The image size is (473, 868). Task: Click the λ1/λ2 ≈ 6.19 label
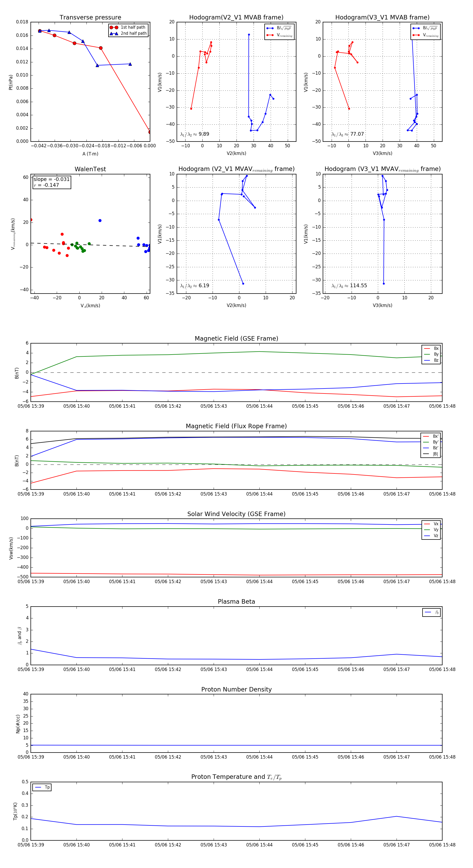(194, 286)
